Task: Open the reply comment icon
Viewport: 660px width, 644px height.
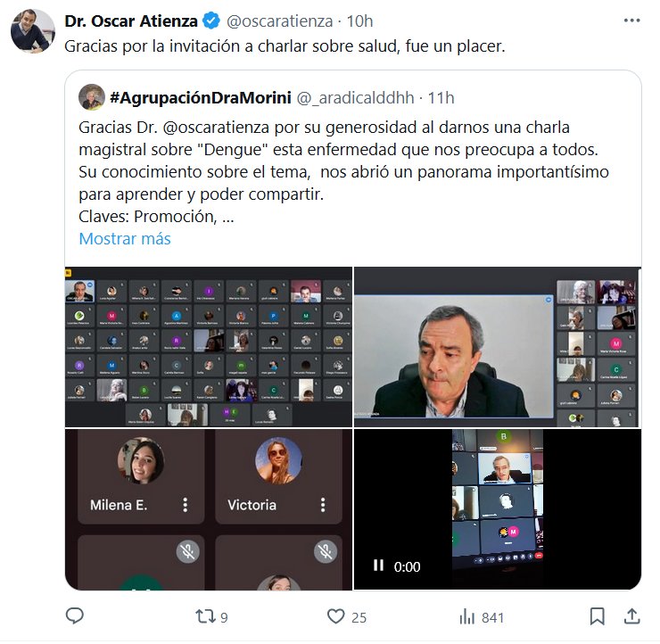Action: 75,616
